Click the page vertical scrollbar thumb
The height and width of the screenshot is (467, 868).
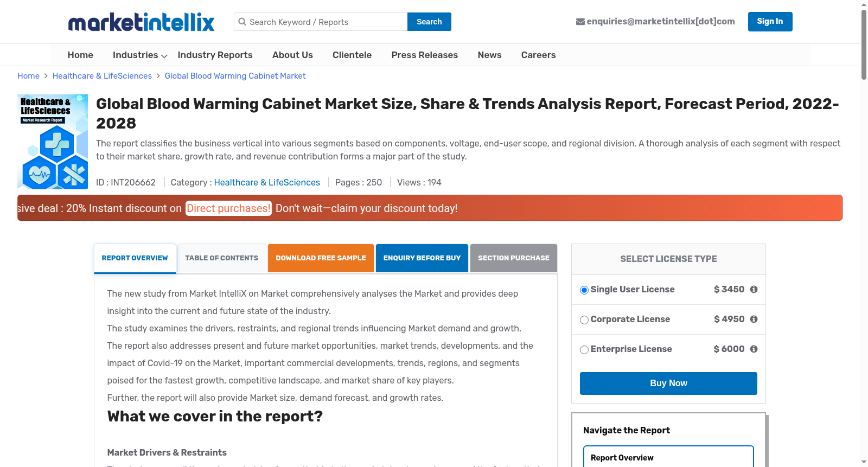coord(864,44)
